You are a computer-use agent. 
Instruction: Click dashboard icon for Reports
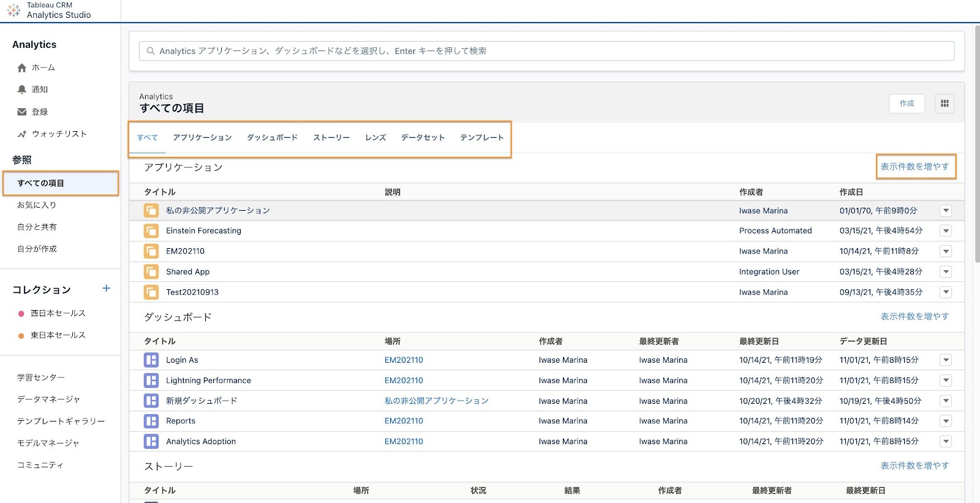[x=151, y=421]
